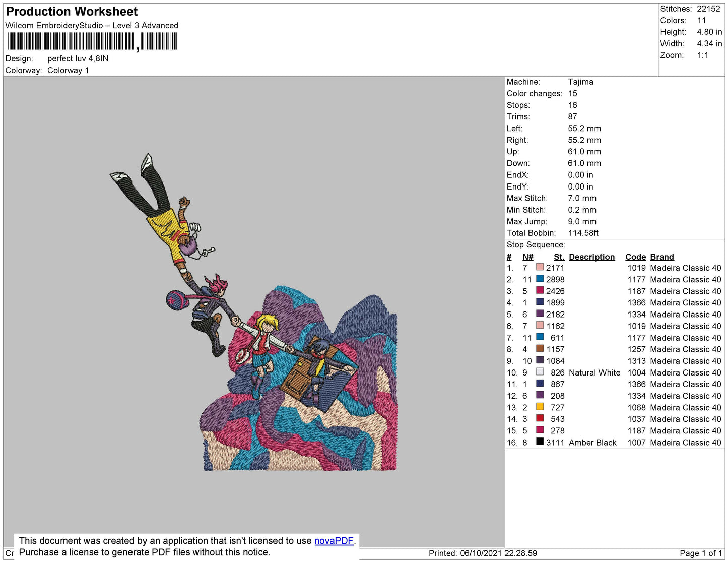Click thread code '1313' in stop 9
The width and height of the screenshot is (728, 563).
click(637, 361)
